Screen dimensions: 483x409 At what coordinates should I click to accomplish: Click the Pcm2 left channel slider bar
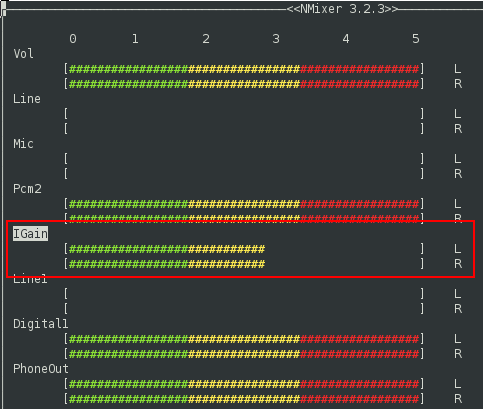(x=244, y=204)
